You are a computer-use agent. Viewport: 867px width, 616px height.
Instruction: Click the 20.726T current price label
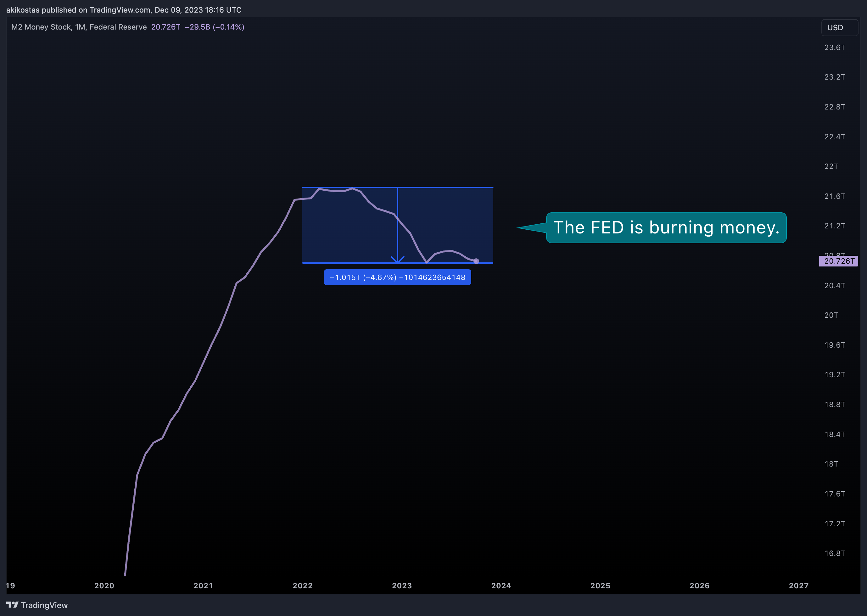pos(839,261)
